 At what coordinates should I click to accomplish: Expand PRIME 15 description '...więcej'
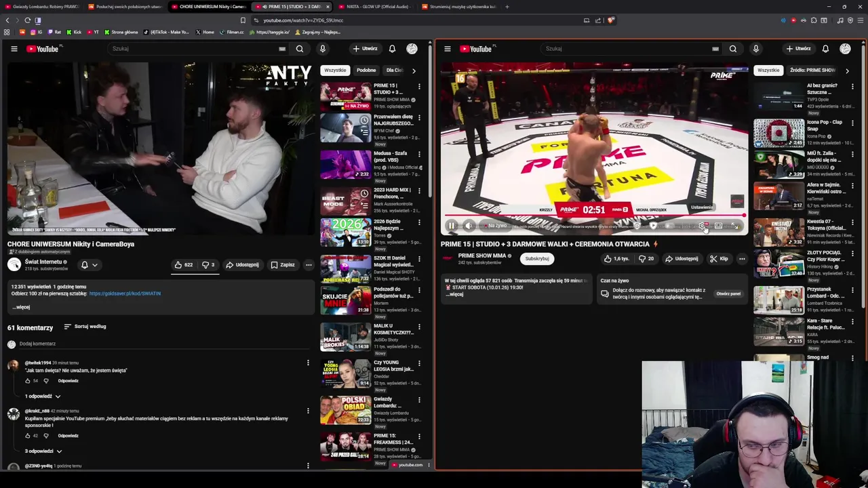(x=456, y=294)
